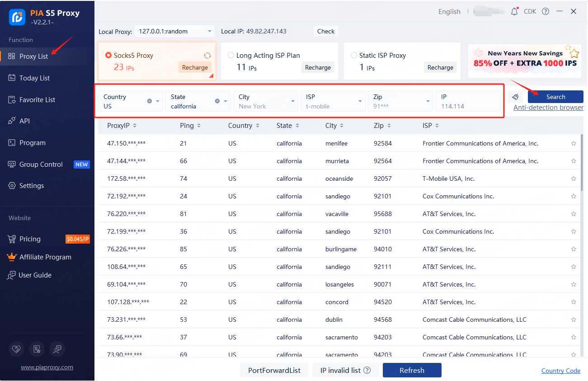Image resolution: width=588 pixels, height=381 pixels.
Task: Sort the table by Ping column
Action: [190, 126]
